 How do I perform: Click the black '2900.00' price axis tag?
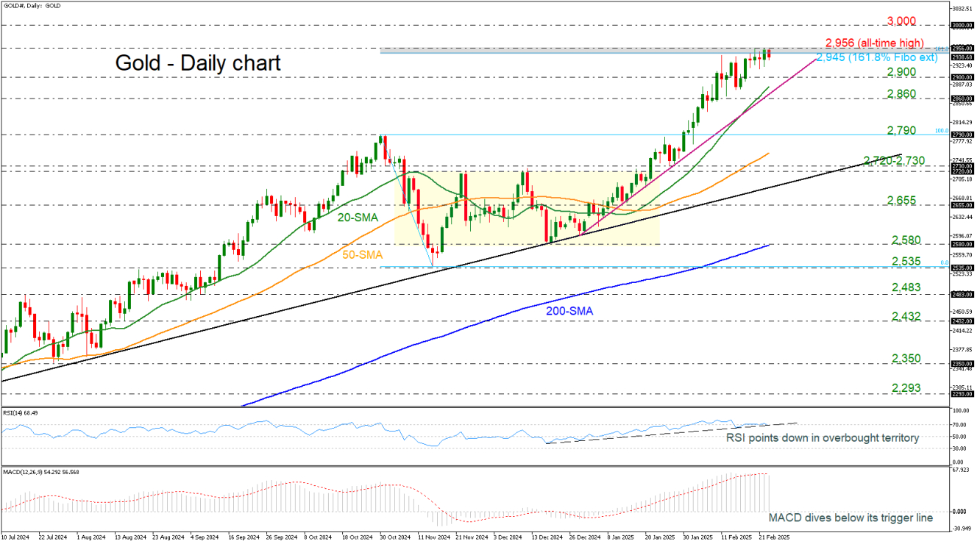click(962, 76)
